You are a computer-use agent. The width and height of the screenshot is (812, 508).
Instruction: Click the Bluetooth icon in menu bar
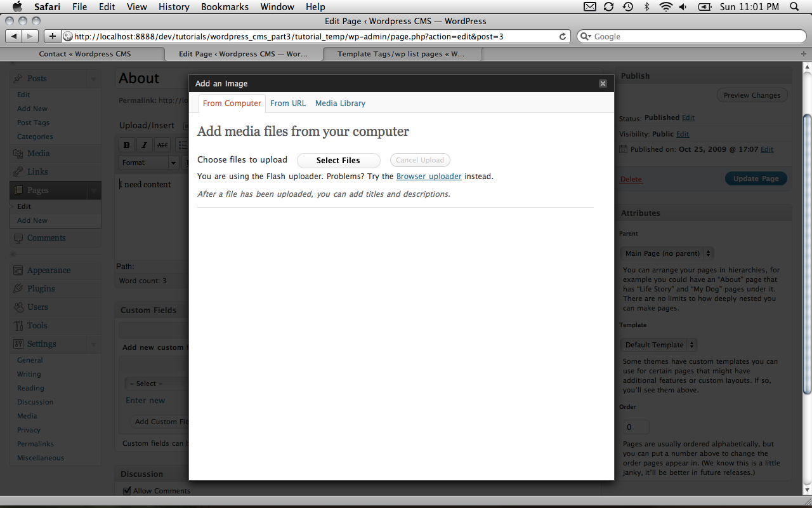pos(647,7)
